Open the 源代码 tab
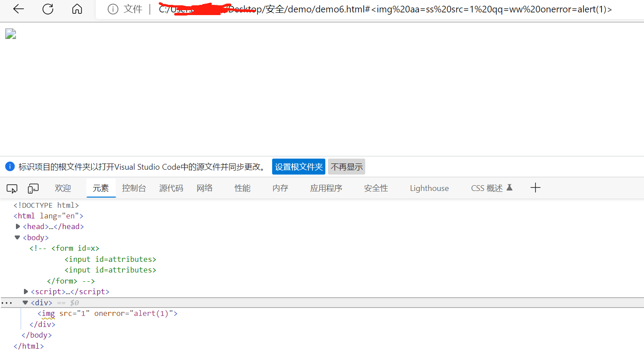Screen dimensions: 644x354 [x=171, y=188]
